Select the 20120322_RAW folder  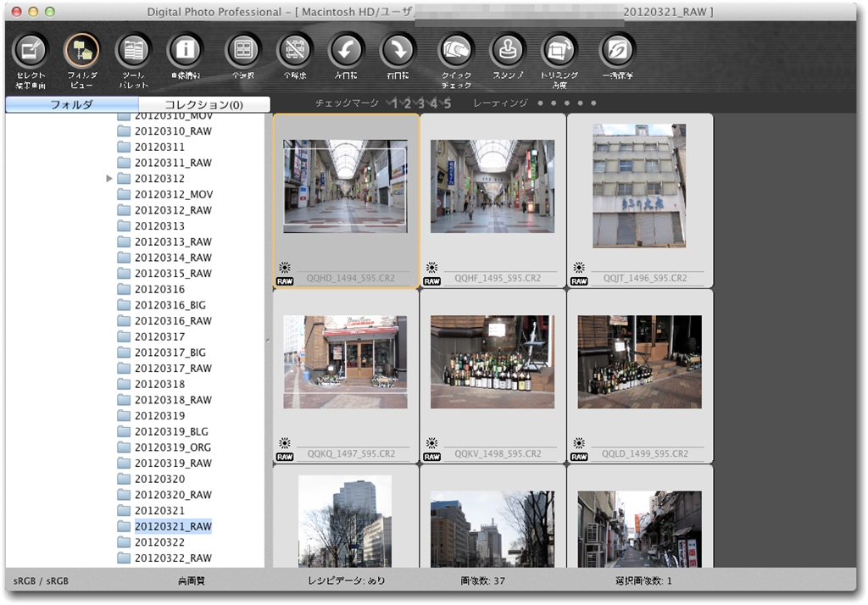[x=173, y=558]
